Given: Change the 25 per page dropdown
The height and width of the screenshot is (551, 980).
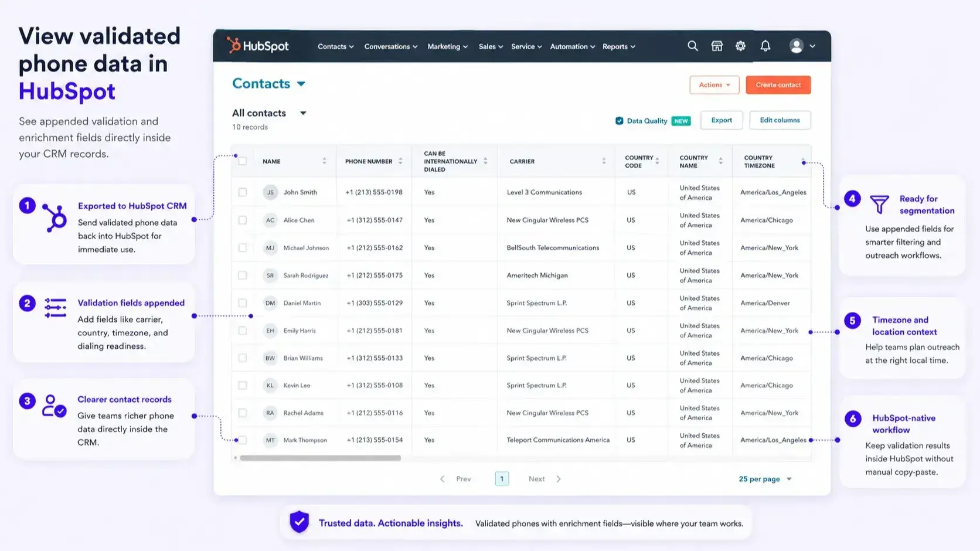Looking at the screenshot, I should pyautogui.click(x=765, y=479).
